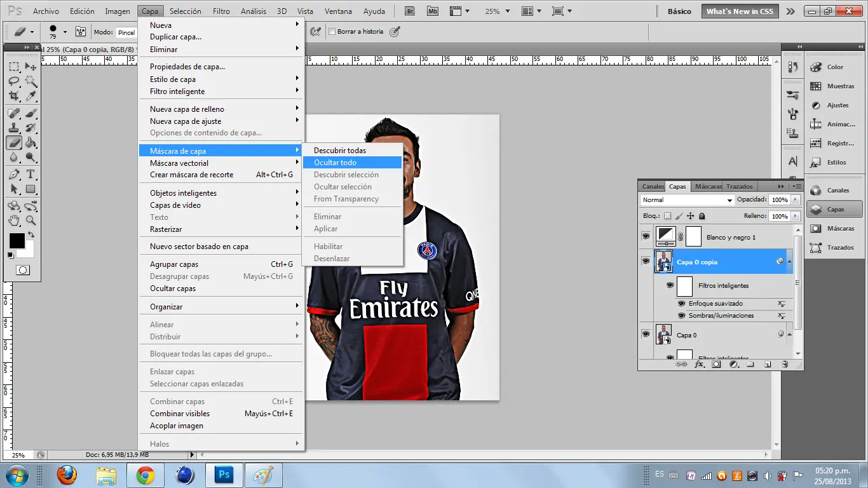
Task: Click the foreground color swatch
Action: click(17, 241)
